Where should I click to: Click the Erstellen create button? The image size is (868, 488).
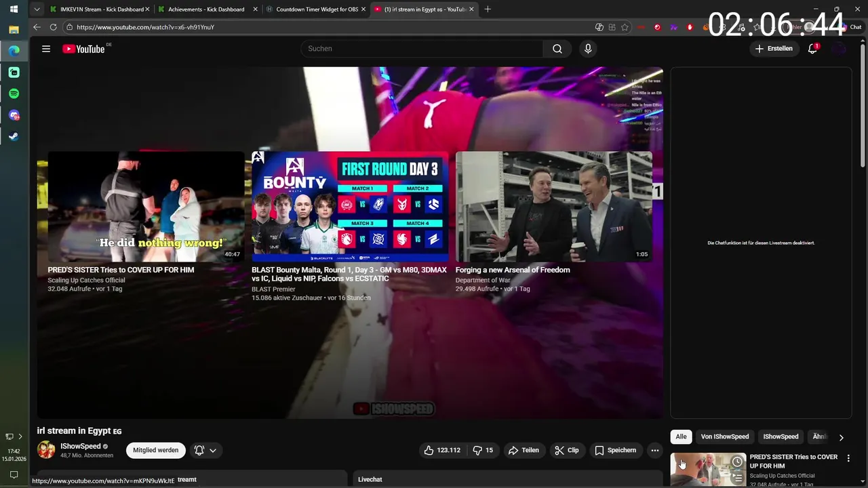coord(774,49)
